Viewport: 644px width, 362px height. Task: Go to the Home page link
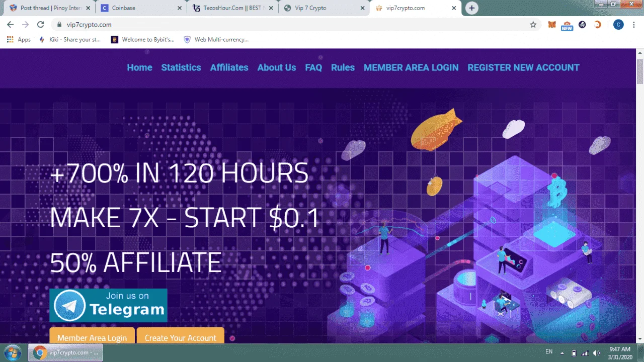pos(139,67)
